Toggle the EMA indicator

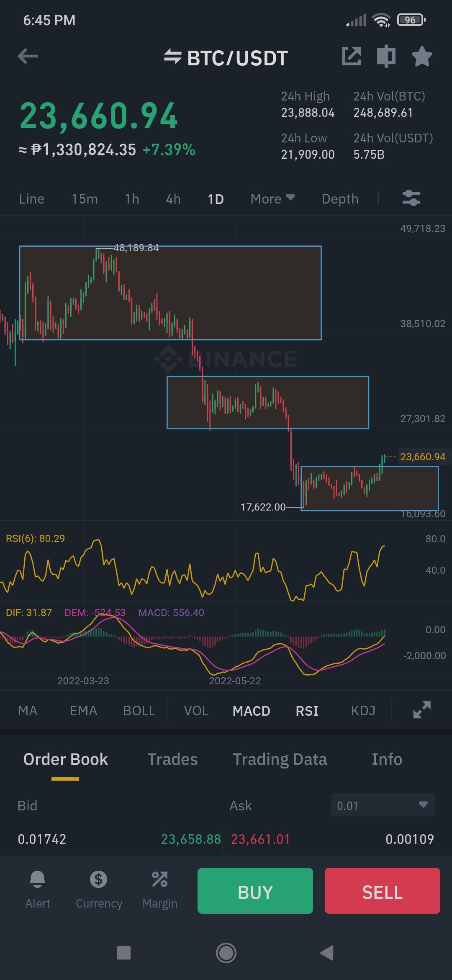pos(83,711)
